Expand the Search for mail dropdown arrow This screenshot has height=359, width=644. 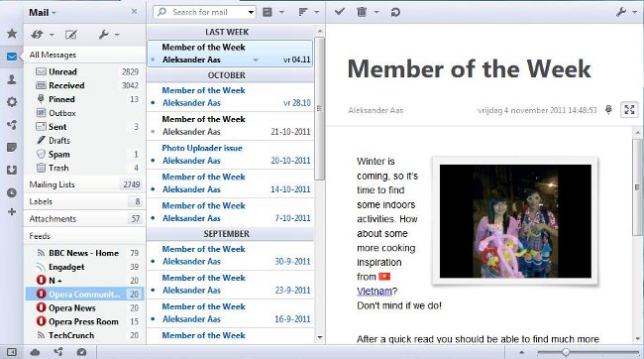click(x=251, y=12)
